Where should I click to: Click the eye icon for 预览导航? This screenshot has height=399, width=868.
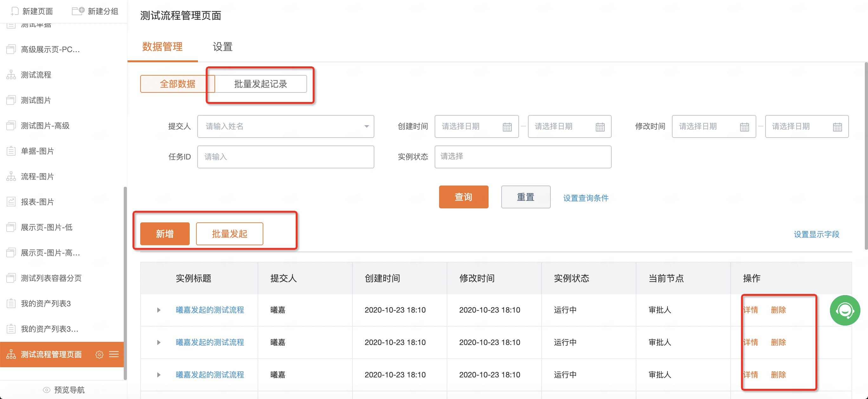point(47,390)
